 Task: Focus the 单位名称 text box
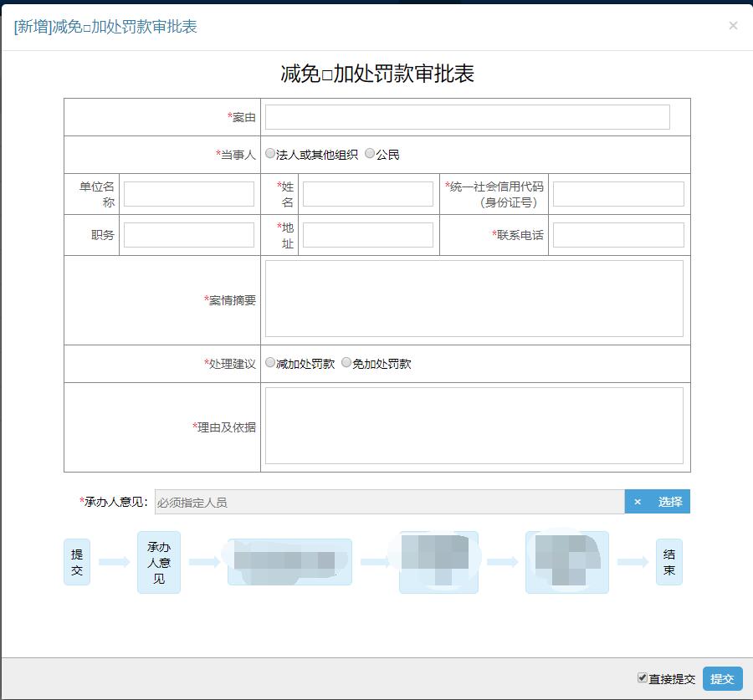tap(188, 194)
